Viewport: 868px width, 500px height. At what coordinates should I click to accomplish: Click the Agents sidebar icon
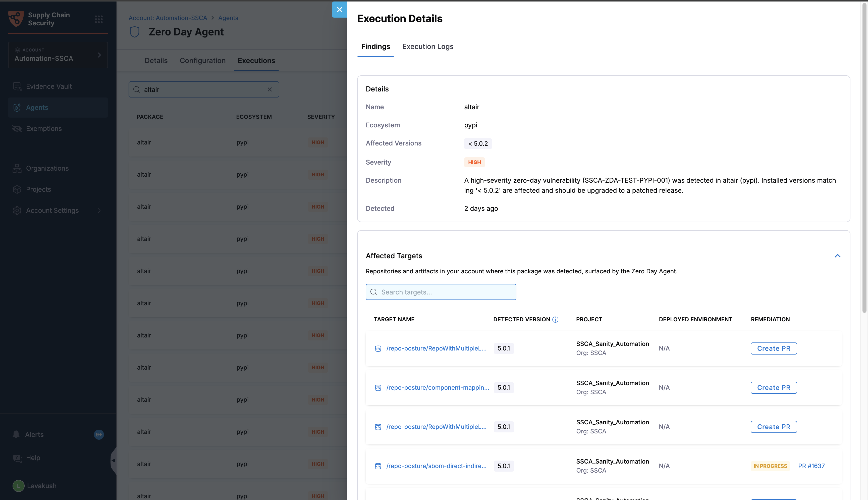[17, 108]
